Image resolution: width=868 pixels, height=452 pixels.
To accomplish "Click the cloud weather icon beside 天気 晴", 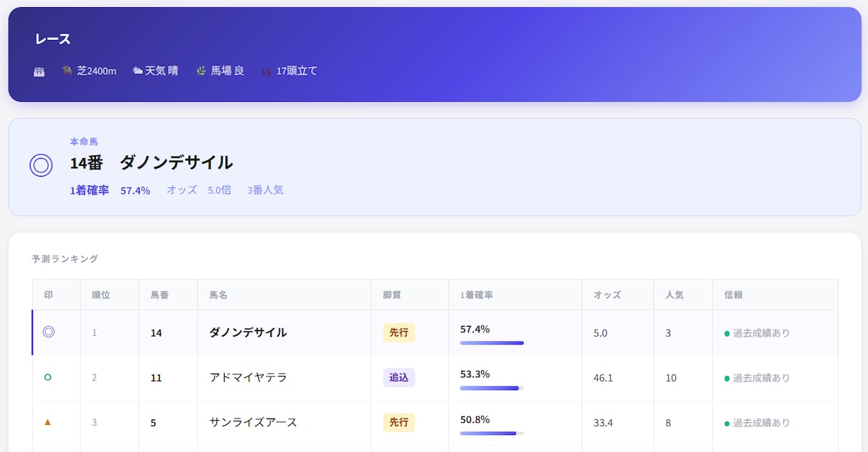I will pos(137,70).
